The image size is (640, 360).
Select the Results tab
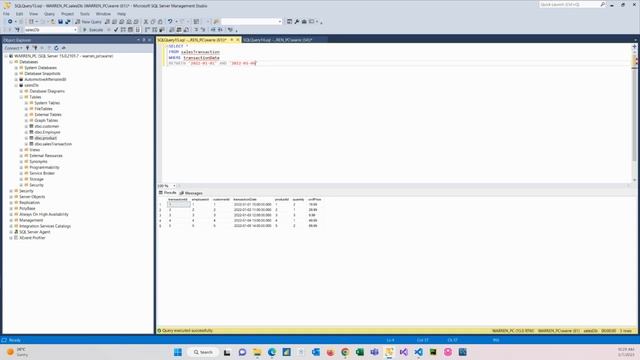168,193
